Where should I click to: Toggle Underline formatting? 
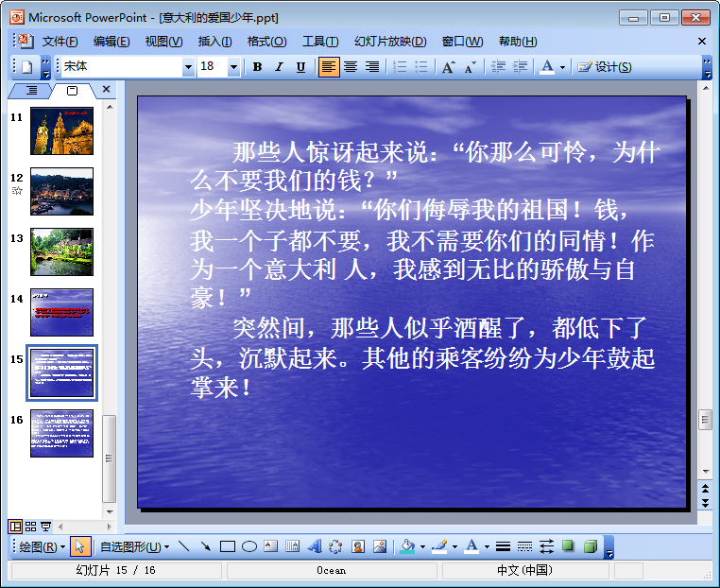click(x=300, y=67)
